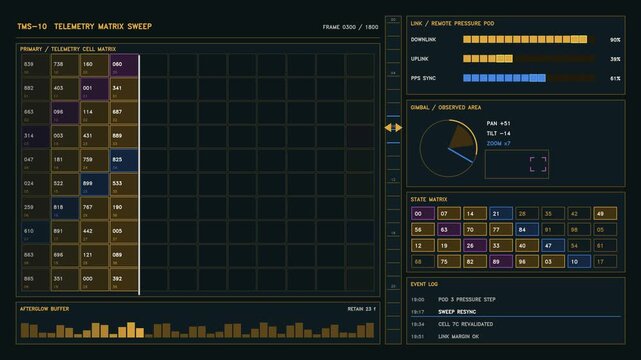Select telemetry cell 767
Viewport: 641px width, 360px height.
point(94,208)
